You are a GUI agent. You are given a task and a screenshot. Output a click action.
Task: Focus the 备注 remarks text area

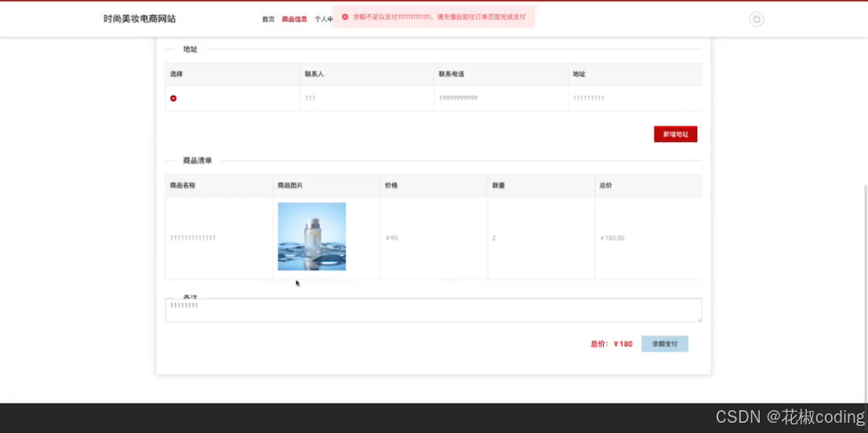coord(434,310)
